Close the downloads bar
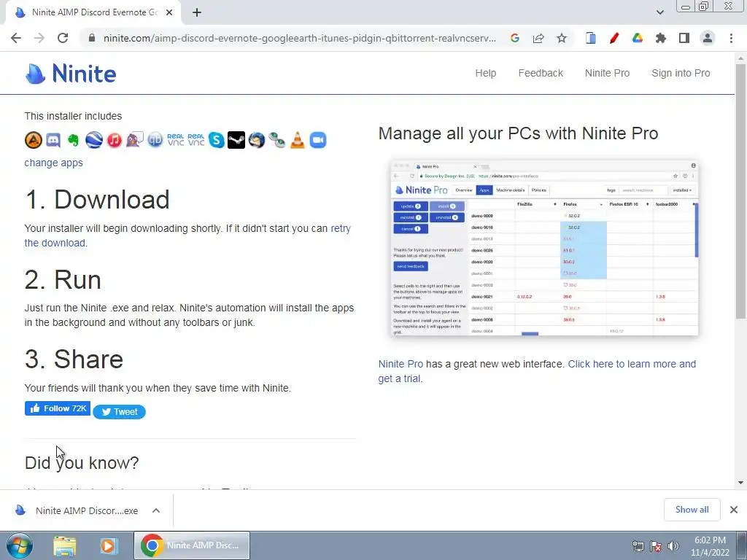Screen dimensions: 747x560 click(x=734, y=510)
